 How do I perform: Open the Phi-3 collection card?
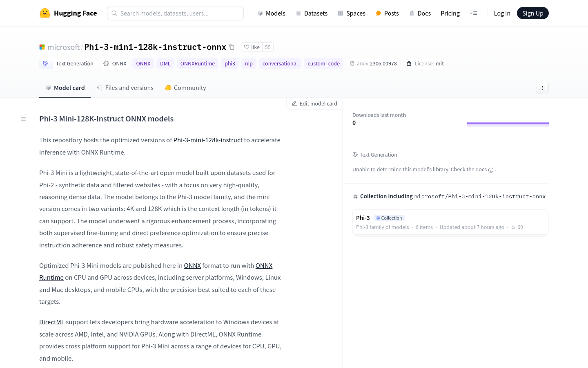coord(450,222)
